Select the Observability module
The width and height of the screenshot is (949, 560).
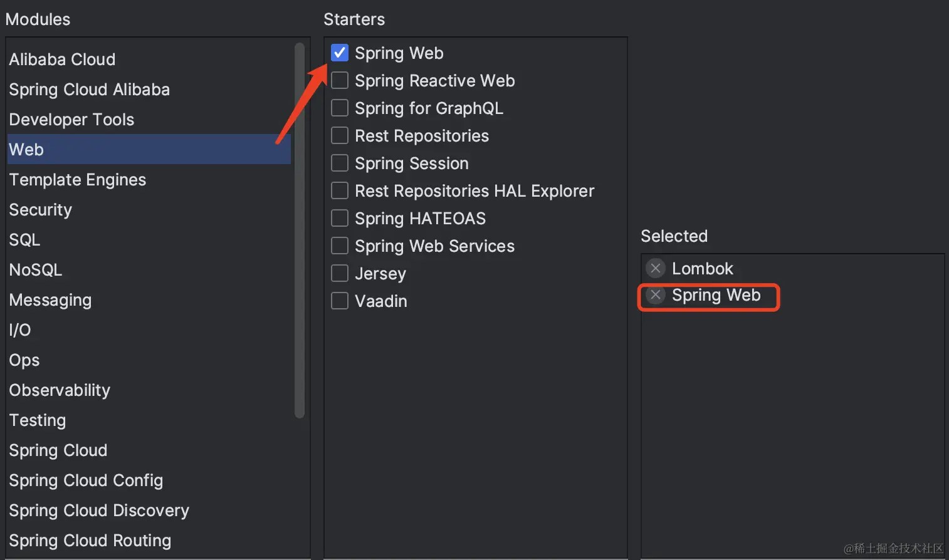(60, 390)
